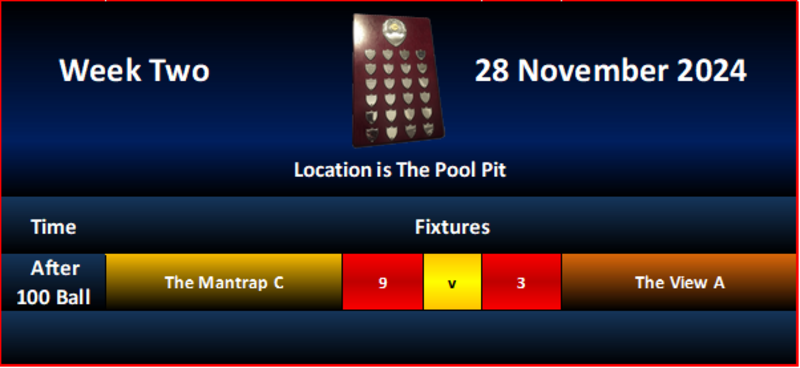Click the empty row below the fixture
Image resolution: width=800 pixels, height=368 pixels.
coord(399,337)
